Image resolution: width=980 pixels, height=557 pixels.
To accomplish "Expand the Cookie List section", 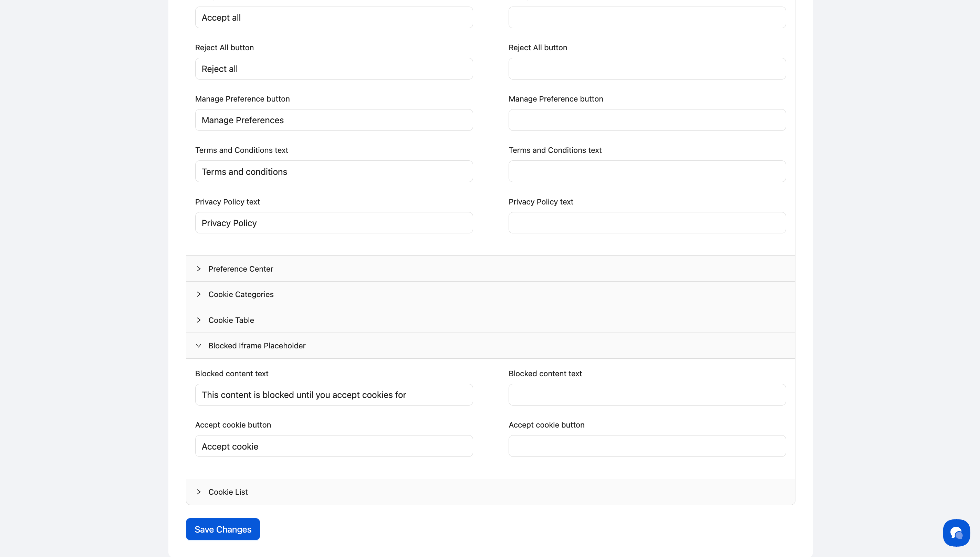I will (x=228, y=492).
